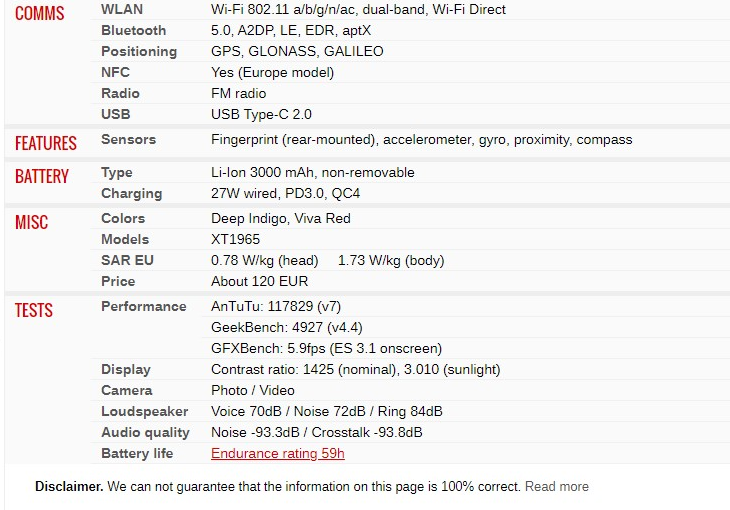This screenshot has width=730, height=510.
Task: Click the Positioning spec label
Action: point(139,51)
